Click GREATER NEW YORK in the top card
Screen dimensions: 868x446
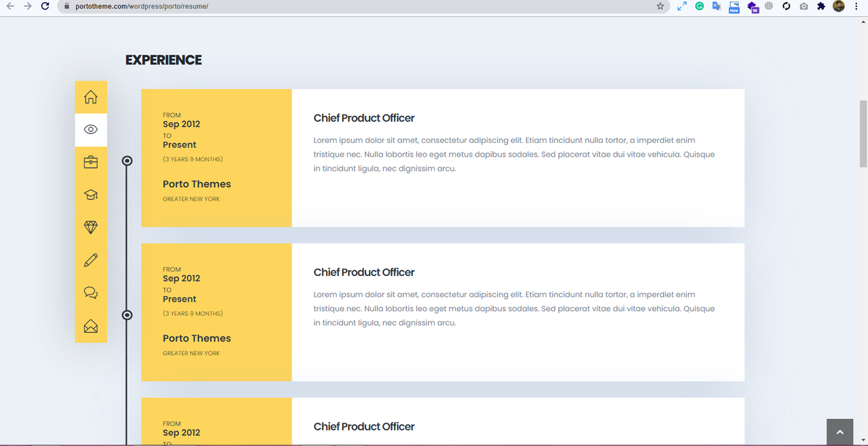tap(191, 199)
